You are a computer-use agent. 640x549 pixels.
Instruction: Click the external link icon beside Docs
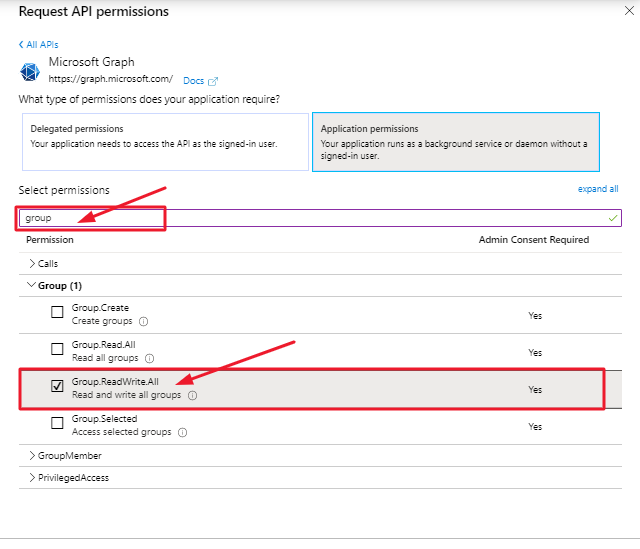tap(213, 81)
